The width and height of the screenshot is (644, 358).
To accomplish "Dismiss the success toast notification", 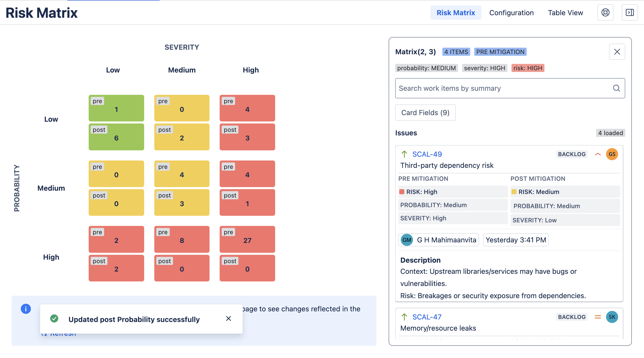I will point(229,318).
